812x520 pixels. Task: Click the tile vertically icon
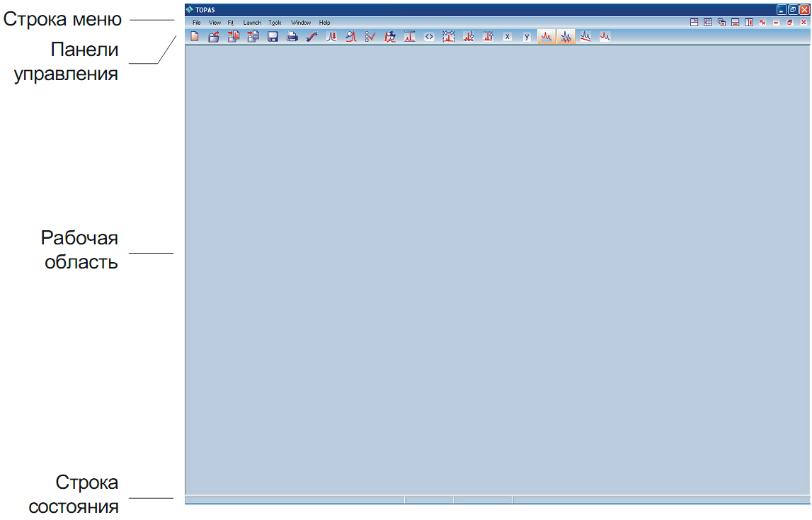point(749,22)
